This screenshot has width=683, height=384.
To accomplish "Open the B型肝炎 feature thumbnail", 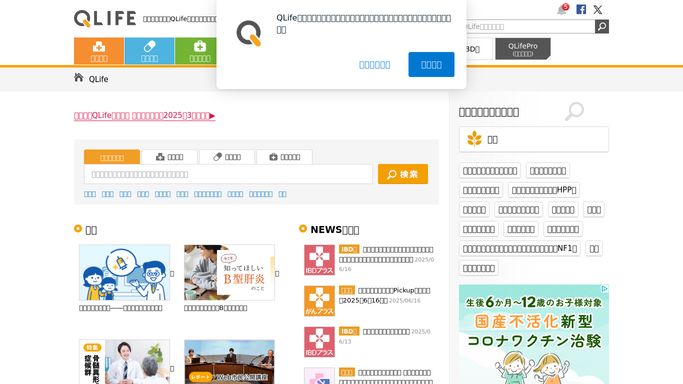I will click(229, 273).
